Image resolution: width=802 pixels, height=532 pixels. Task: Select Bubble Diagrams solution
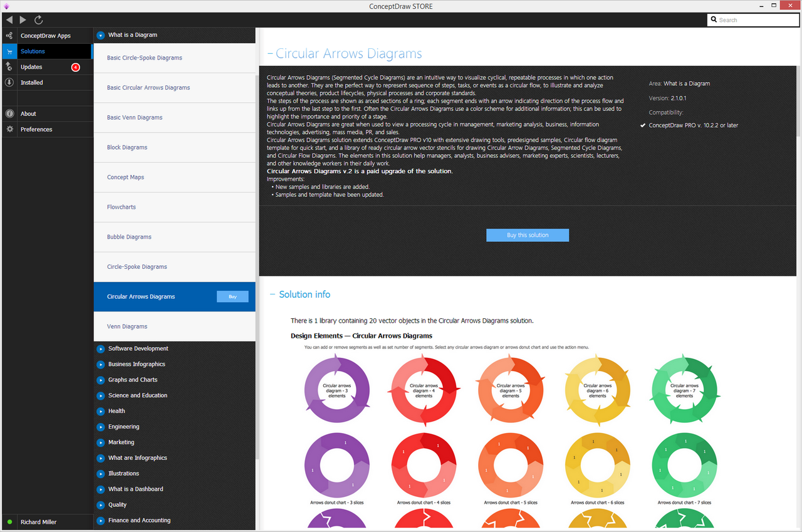(x=175, y=237)
